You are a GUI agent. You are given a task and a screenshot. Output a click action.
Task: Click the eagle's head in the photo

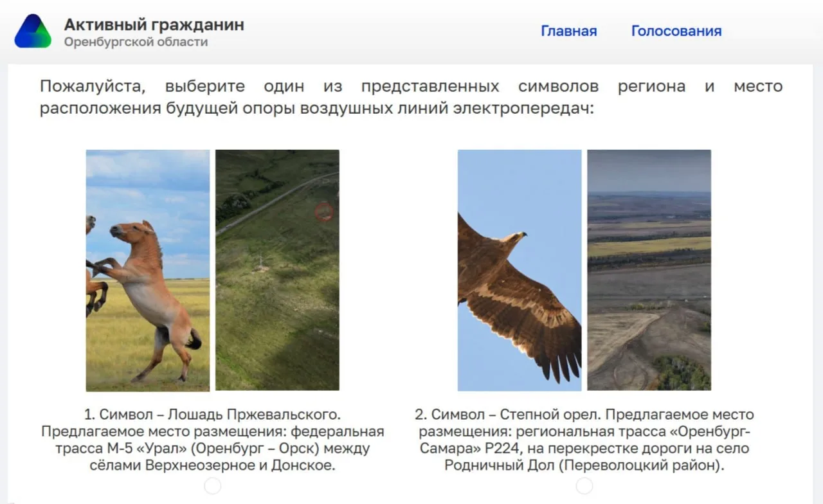tap(514, 239)
